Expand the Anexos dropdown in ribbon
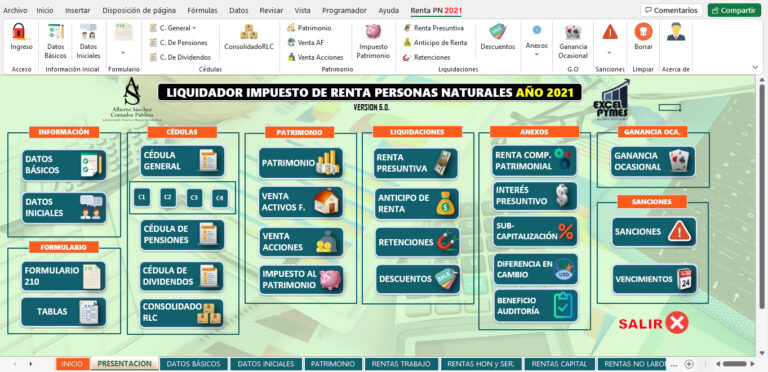Image resolution: width=768 pixels, height=372 pixels. 536,54
